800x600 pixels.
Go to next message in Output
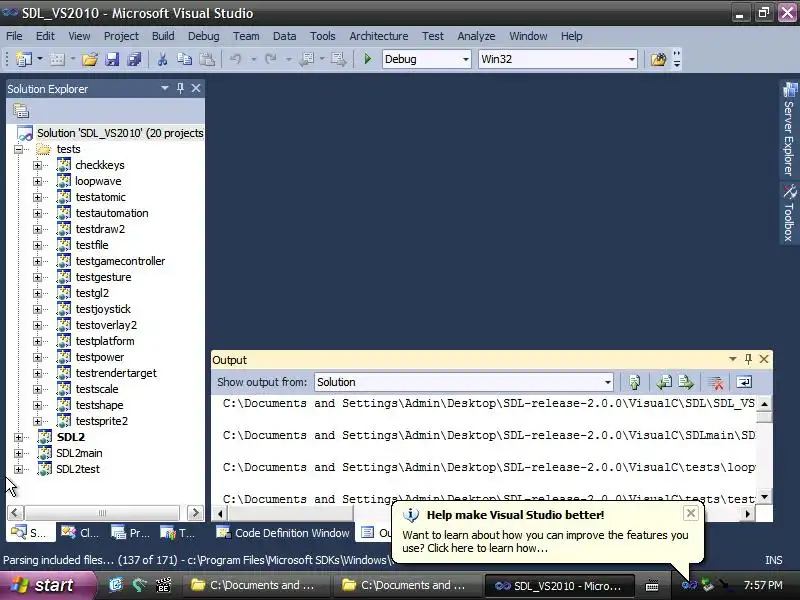click(686, 382)
